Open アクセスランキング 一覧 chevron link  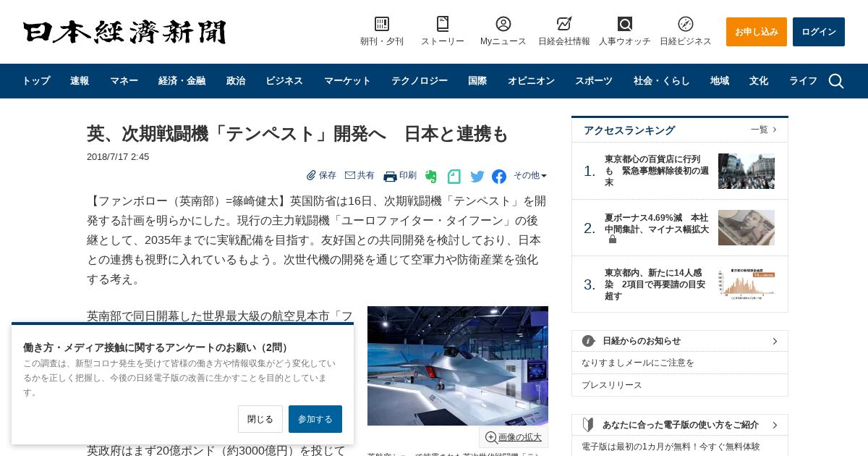click(x=764, y=130)
